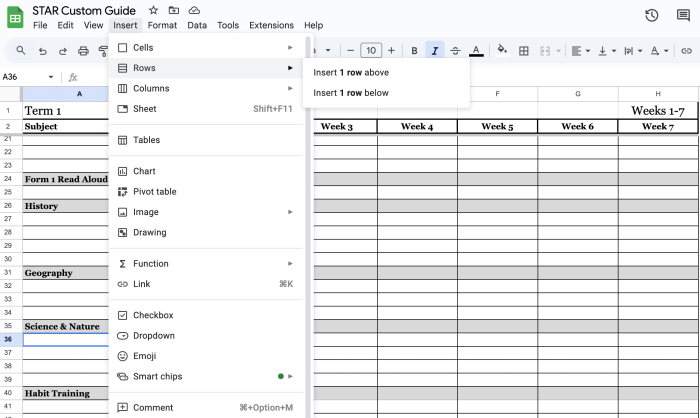Choose Insert 1 row above
700x418 pixels.
(x=351, y=72)
